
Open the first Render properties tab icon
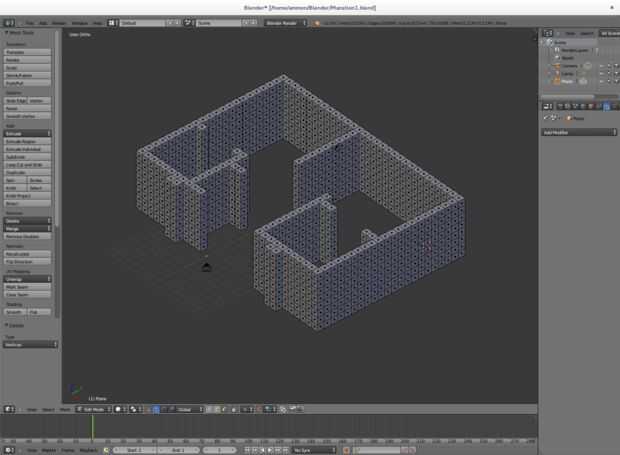click(560, 106)
